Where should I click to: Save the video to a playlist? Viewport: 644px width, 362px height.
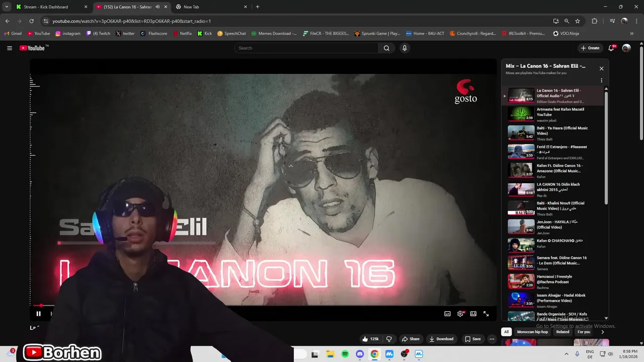pyautogui.click(x=473, y=339)
